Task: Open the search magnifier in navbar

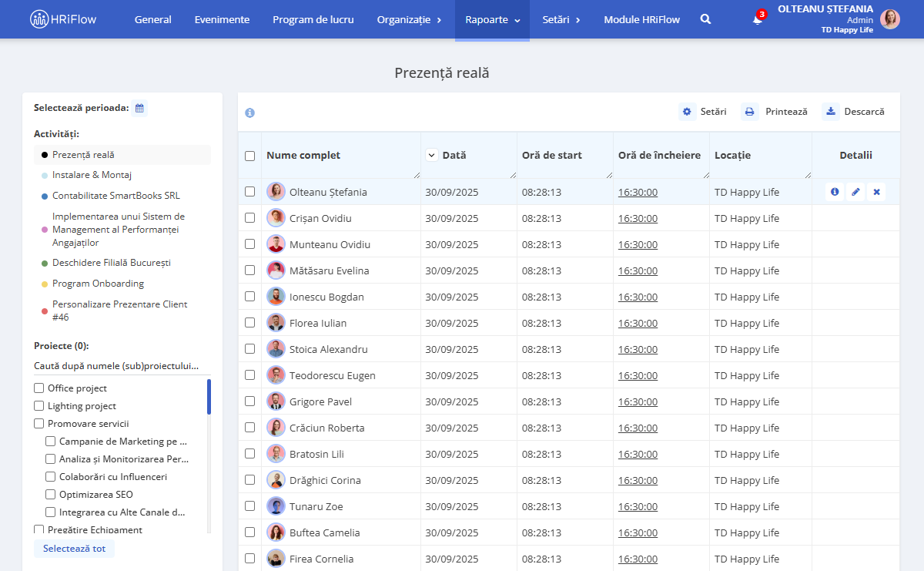Action: point(705,19)
